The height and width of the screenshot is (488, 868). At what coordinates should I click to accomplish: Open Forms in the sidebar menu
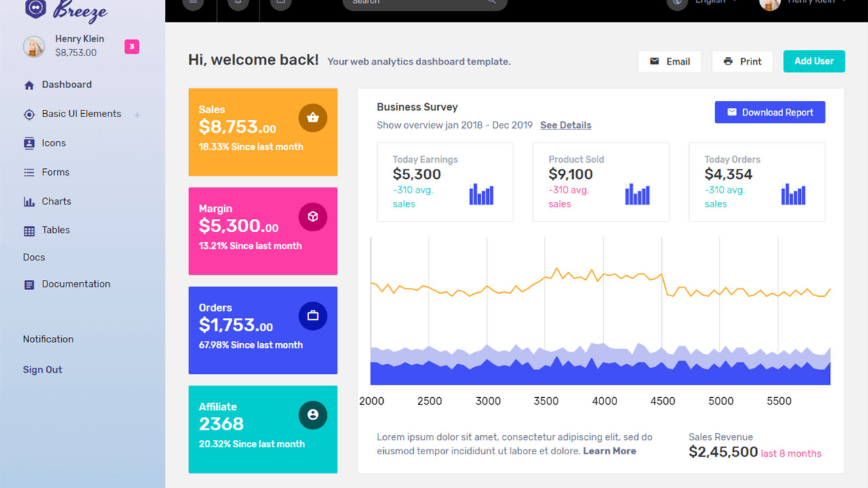point(56,172)
